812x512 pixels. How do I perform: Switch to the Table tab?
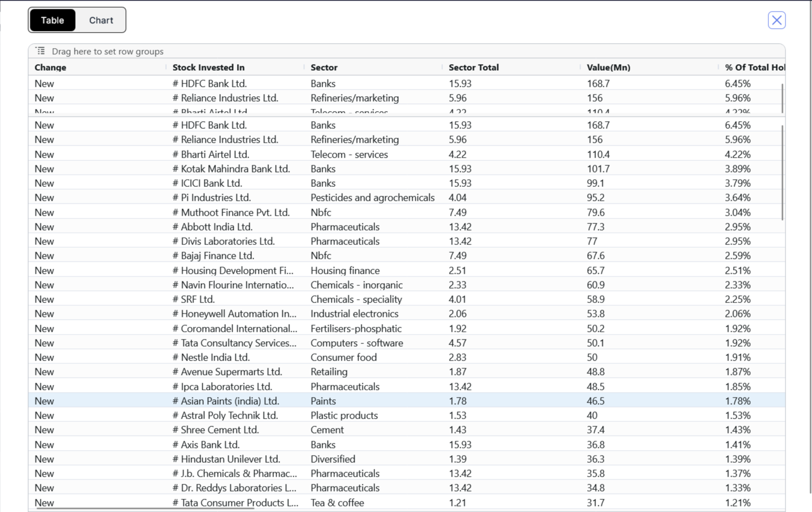point(52,20)
